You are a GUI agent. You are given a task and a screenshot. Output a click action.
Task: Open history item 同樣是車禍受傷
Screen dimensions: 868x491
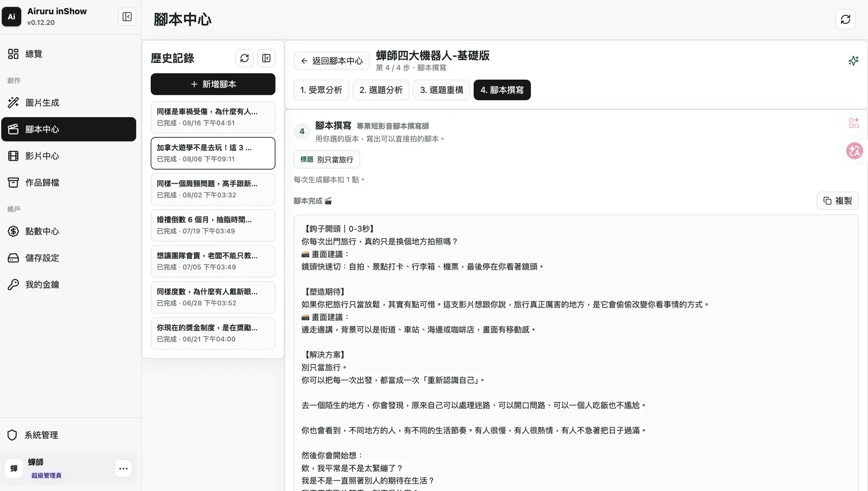tap(213, 117)
